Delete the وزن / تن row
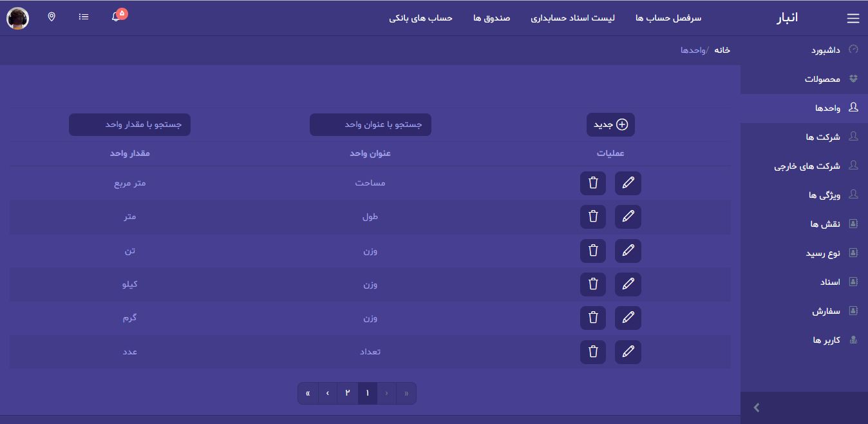The height and width of the screenshot is (424, 868). (593, 251)
